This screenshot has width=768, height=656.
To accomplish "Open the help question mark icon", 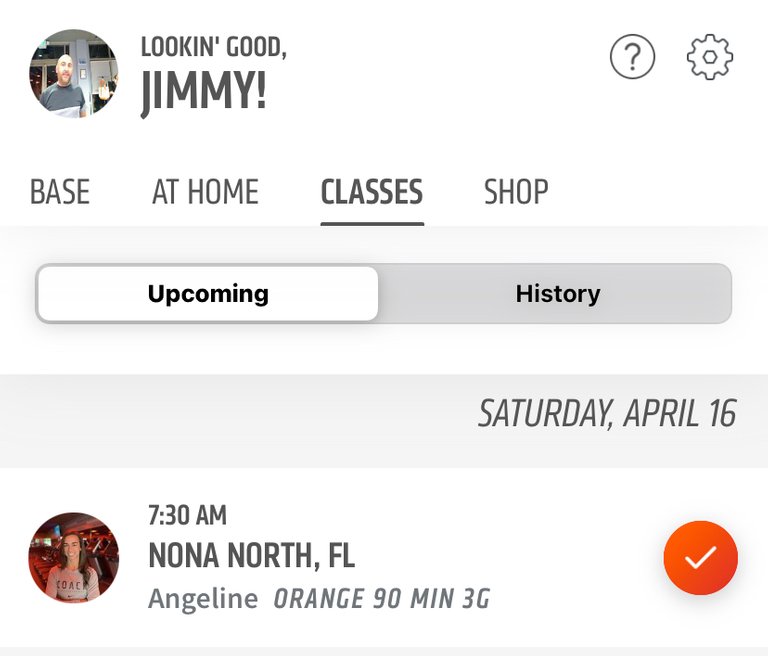I will coord(632,58).
